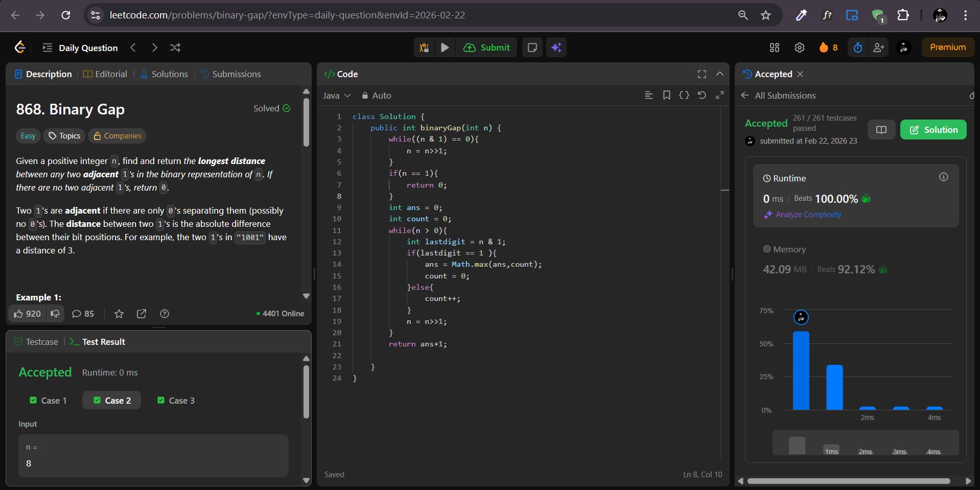Expand the Topics tag
980x490 pixels.
[64, 136]
